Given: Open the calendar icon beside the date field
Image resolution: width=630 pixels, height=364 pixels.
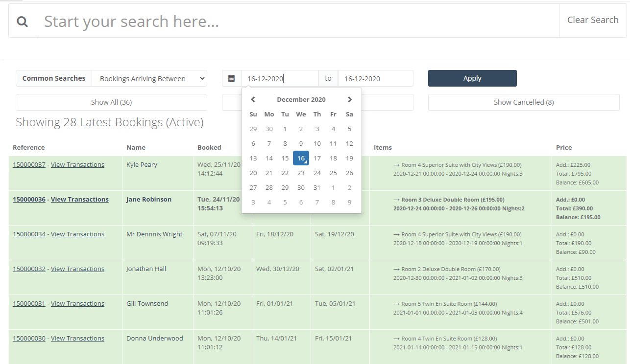Looking at the screenshot, I should (x=232, y=78).
